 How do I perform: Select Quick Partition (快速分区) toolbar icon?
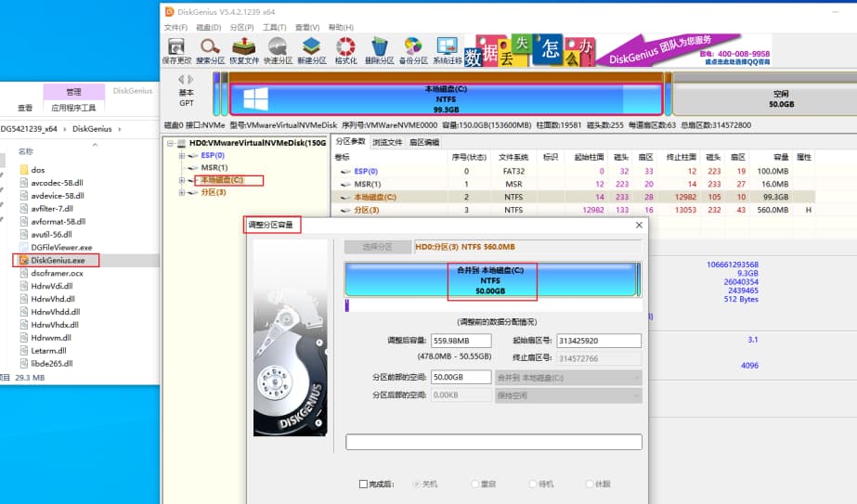(x=278, y=51)
